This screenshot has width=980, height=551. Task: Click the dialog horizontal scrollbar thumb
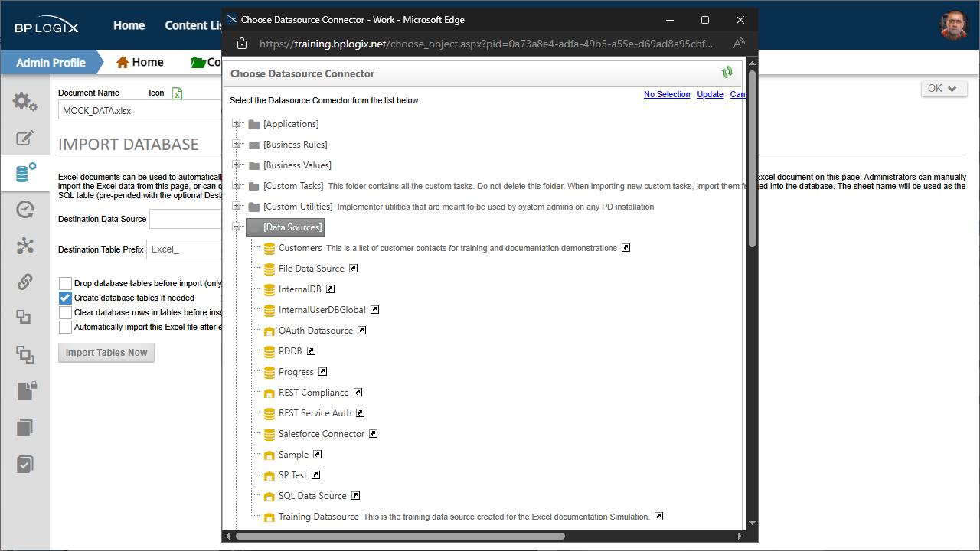pos(400,536)
